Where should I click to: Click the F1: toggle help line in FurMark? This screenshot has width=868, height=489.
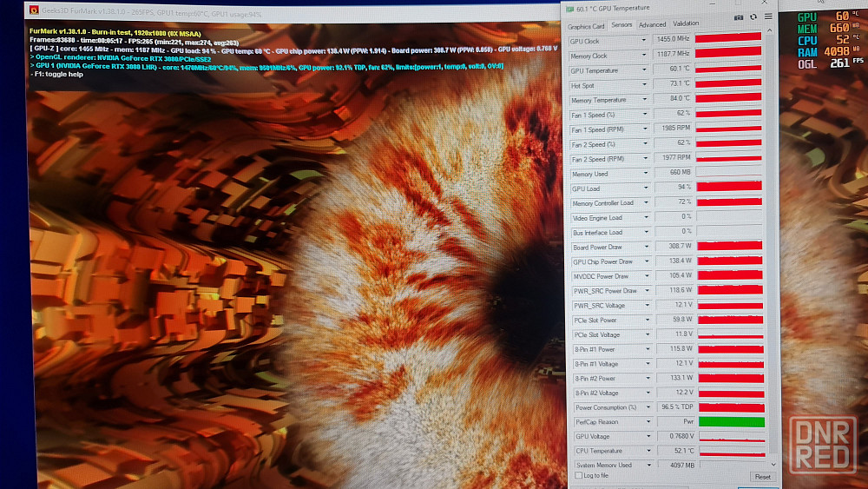[x=56, y=74]
